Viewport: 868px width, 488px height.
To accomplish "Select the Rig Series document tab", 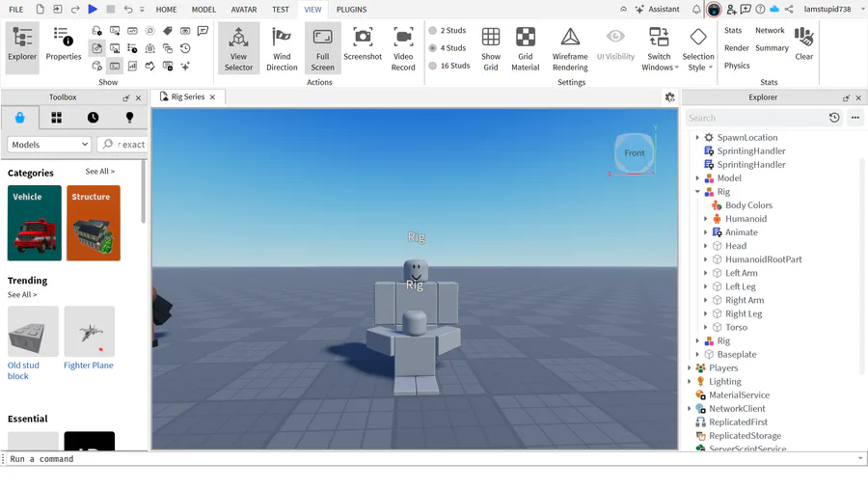I will pos(188,96).
